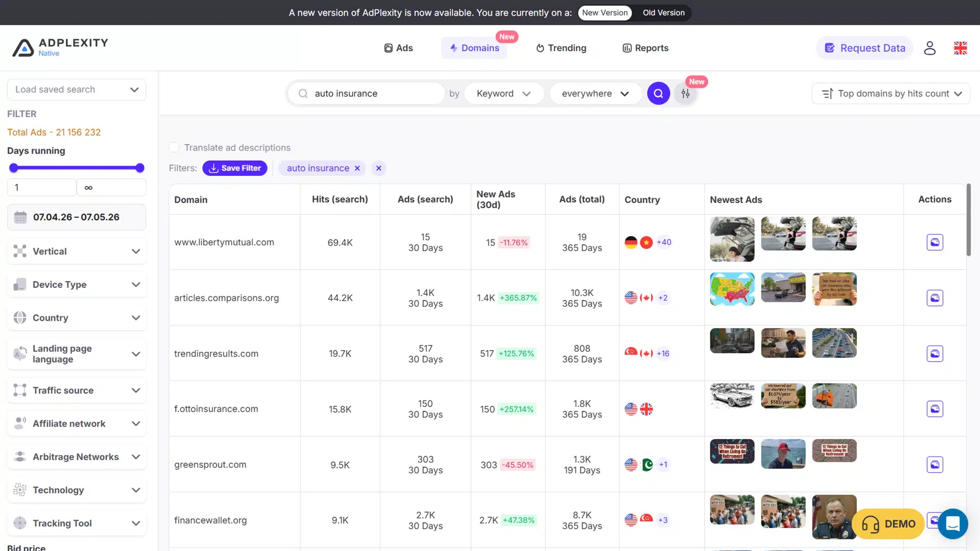Open the Keyword search-by dropdown
980x551 pixels.
503,93
